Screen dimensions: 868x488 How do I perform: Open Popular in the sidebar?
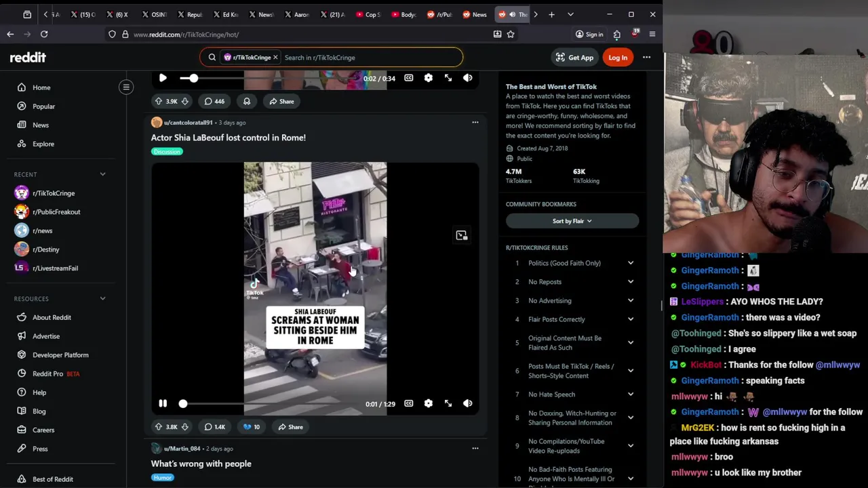[x=43, y=106]
